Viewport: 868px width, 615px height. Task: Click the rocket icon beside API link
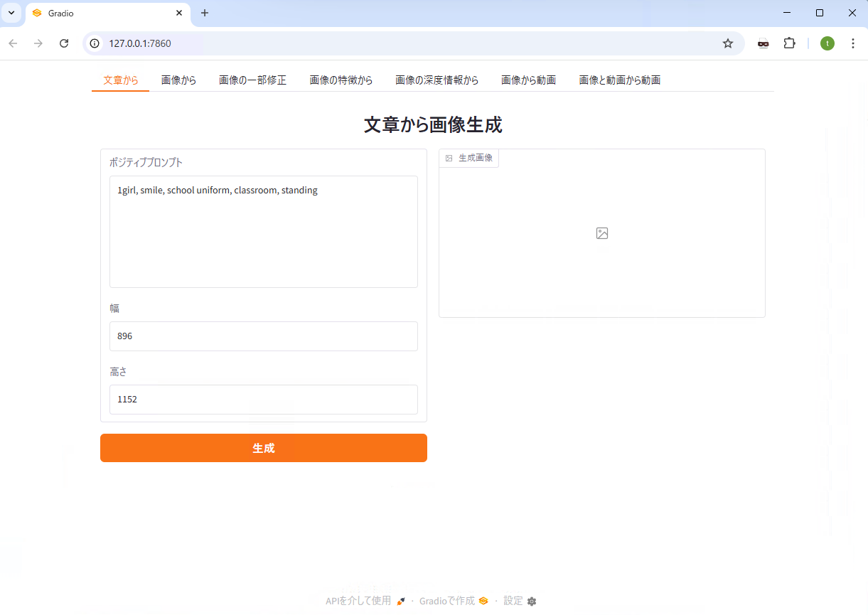point(401,601)
